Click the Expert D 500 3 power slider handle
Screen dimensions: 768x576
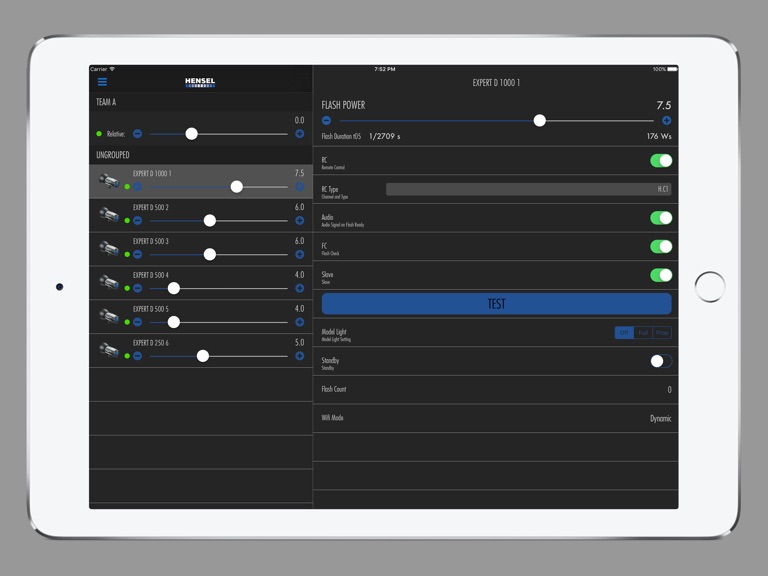tap(210, 254)
